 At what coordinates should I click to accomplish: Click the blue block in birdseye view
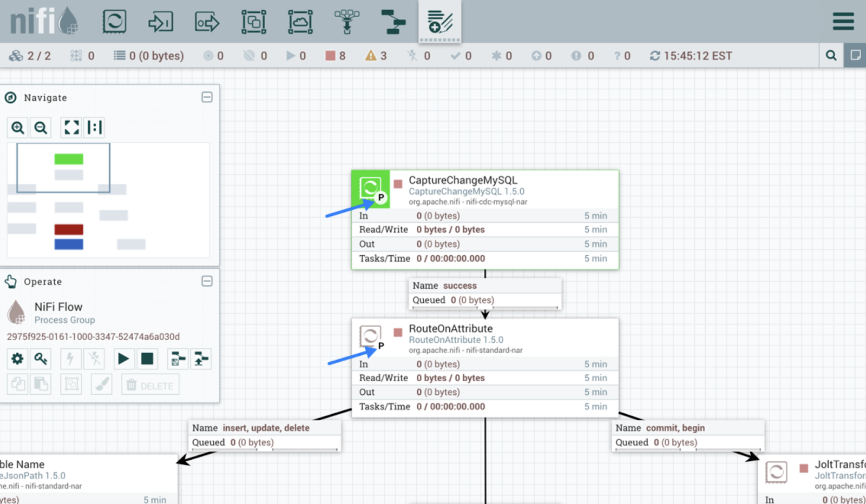click(69, 244)
